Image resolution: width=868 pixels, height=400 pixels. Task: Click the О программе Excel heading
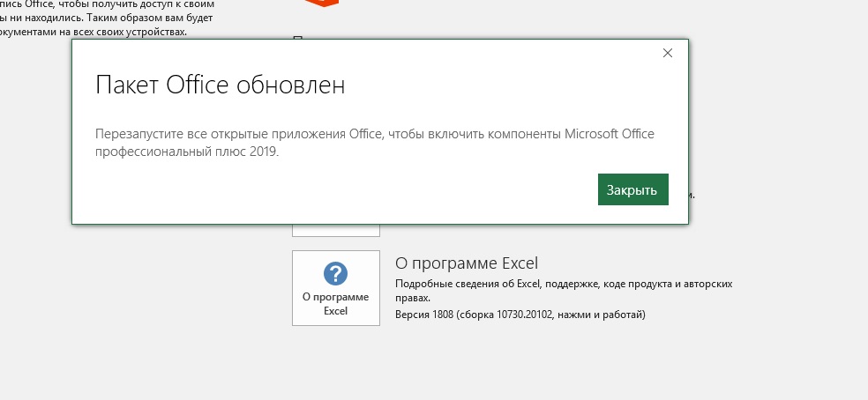467,263
